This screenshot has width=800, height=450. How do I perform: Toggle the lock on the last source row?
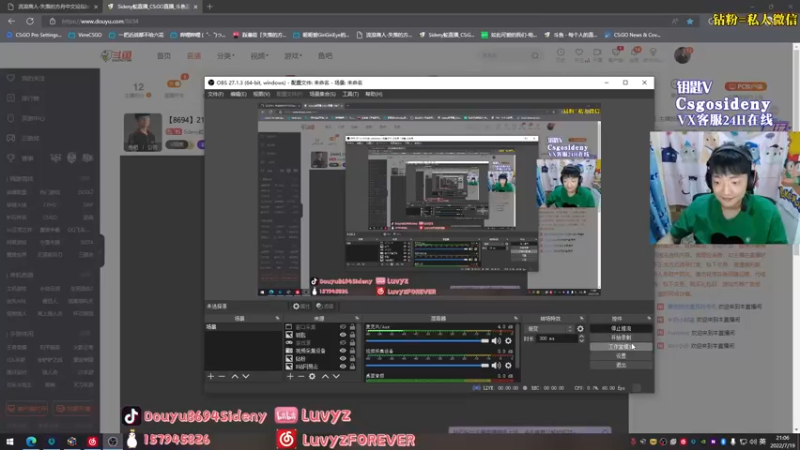(x=352, y=366)
